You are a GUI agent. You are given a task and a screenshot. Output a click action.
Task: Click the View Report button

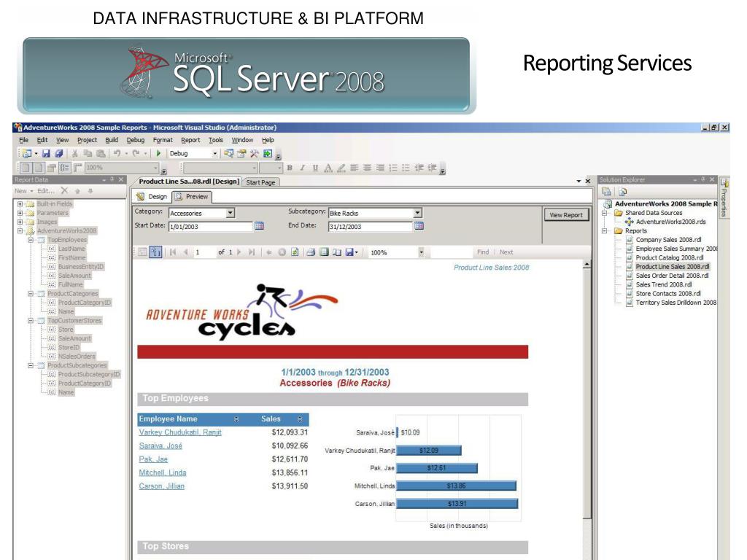[x=566, y=215]
